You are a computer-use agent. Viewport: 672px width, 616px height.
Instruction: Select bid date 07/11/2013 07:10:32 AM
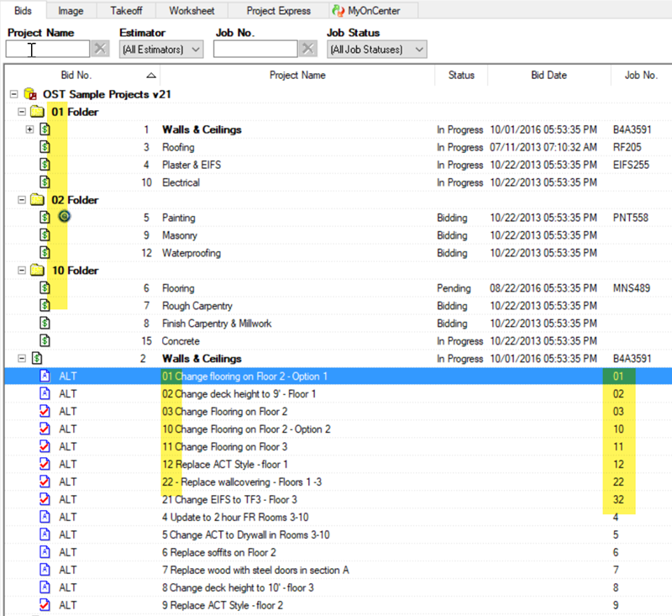[x=543, y=147]
